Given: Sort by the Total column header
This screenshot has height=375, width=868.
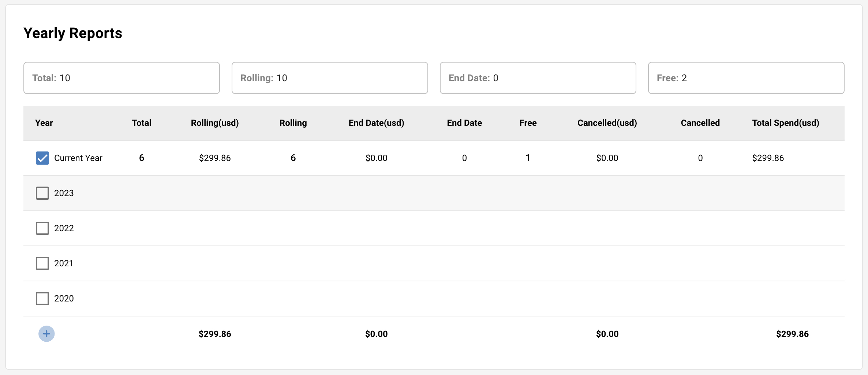Looking at the screenshot, I should tap(142, 123).
